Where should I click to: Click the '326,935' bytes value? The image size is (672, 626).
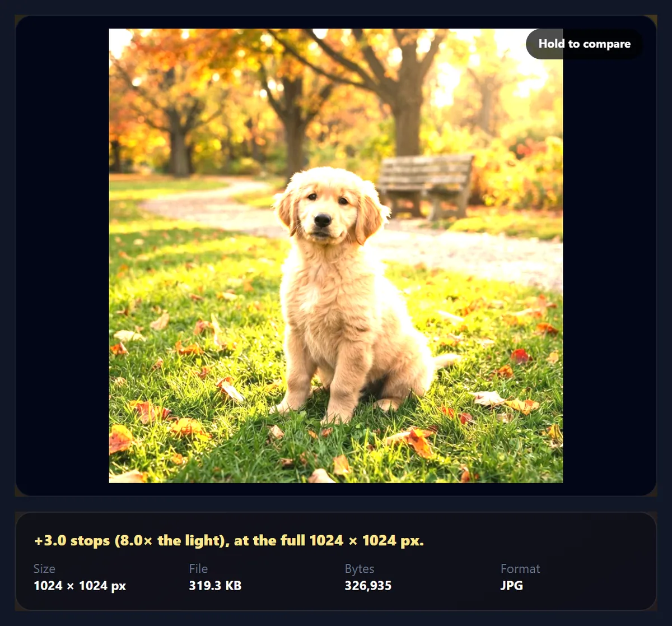(368, 586)
